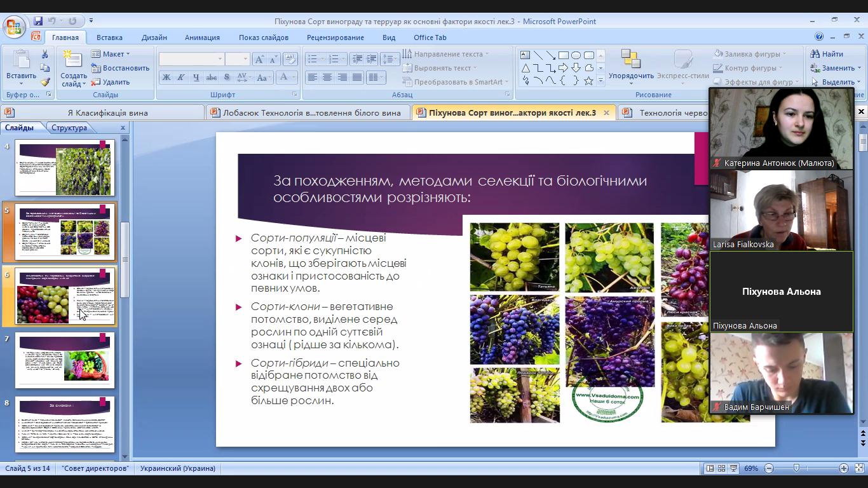Start slideshow from status bar icon

pos(733,468)
